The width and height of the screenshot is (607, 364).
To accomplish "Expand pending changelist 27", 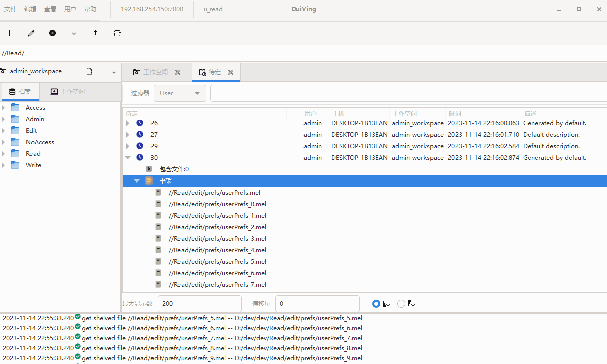I will (x=128, y=135).
